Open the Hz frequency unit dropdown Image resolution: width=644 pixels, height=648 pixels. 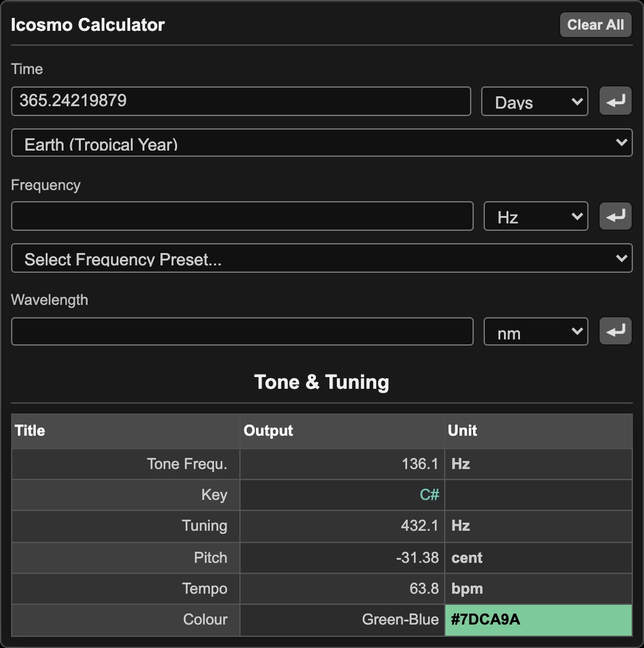536,216
